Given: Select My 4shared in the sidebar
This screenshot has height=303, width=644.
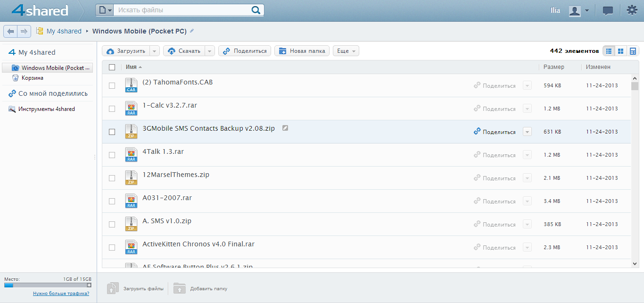Looking at the screenshot, I should (32, 52).
